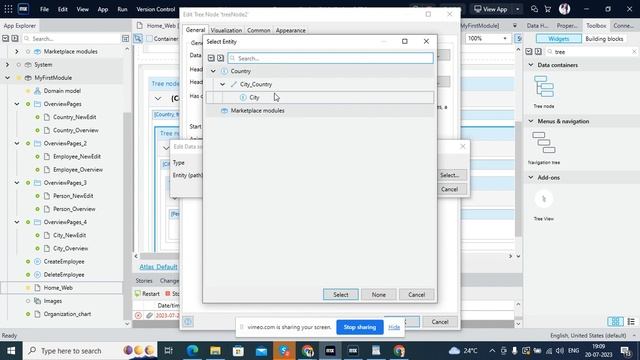Image resolution: width=640 pixels, height=360 pixels.
Task: Open the CreateEmployee microflow
Action: (x=64, y=261)
